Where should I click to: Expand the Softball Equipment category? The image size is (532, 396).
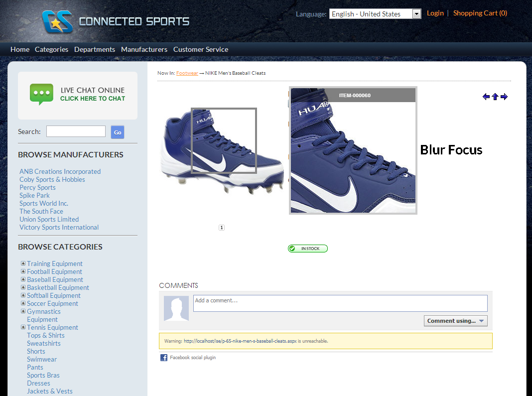[x=23, y=295]
